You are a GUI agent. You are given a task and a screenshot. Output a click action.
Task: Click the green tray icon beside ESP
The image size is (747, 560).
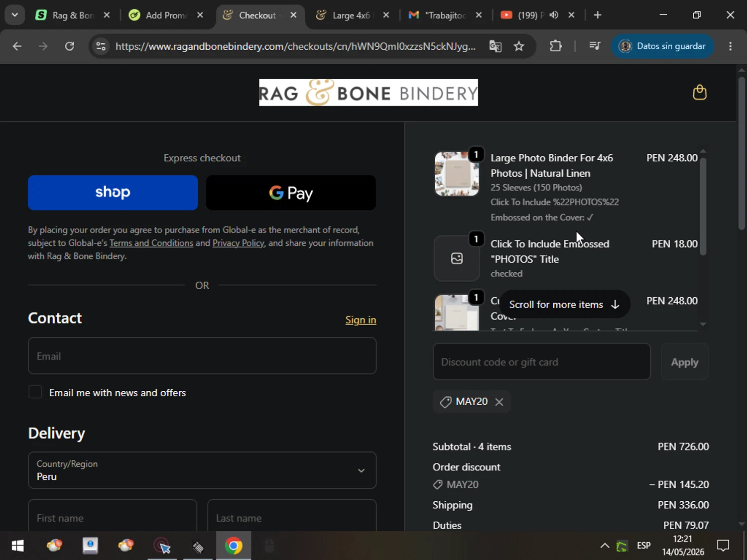coord(622,546)
